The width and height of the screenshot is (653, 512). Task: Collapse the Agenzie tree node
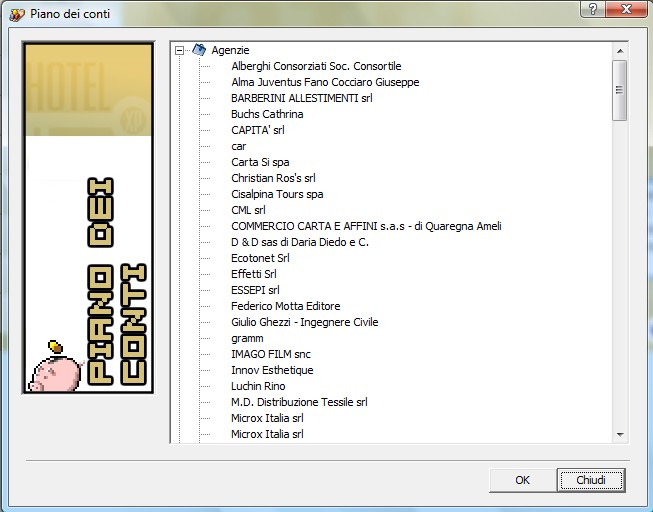click(x=179, y=50)
